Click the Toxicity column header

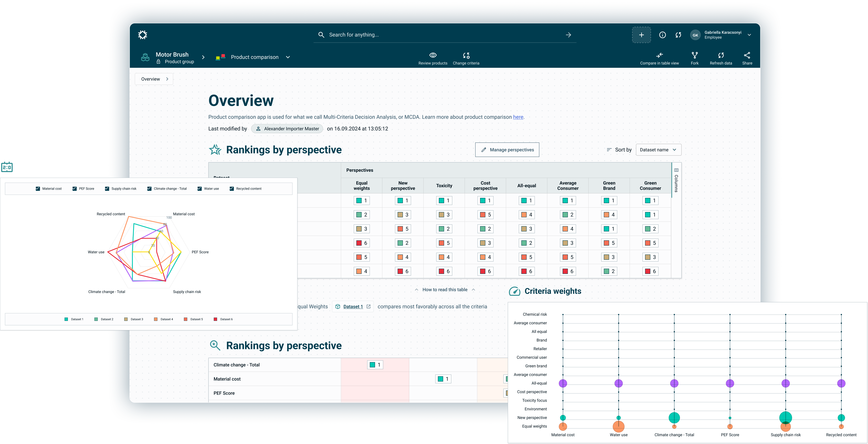coord(444,186)
